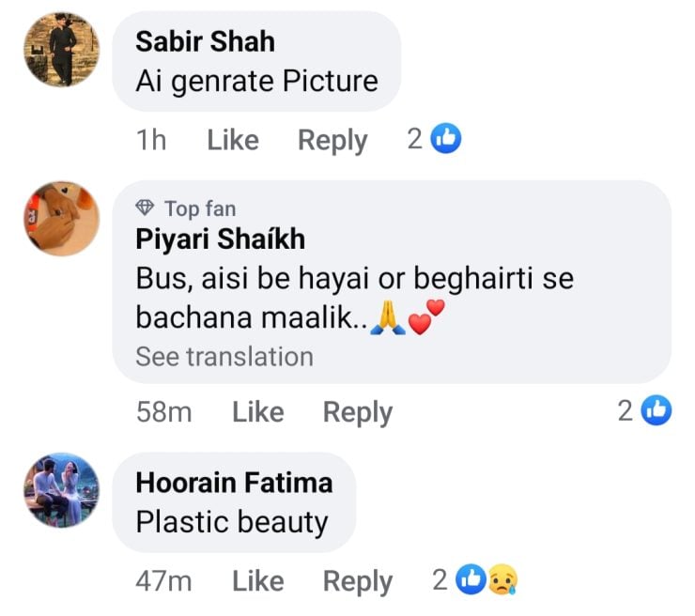Reply to Piyari Shaíkh's comment
695x616 pixels.
(358, 411)
